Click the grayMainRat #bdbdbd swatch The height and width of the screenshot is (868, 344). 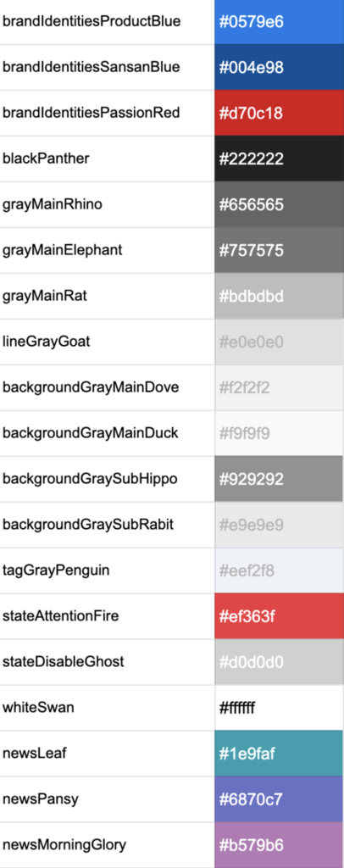coord(280,296)
